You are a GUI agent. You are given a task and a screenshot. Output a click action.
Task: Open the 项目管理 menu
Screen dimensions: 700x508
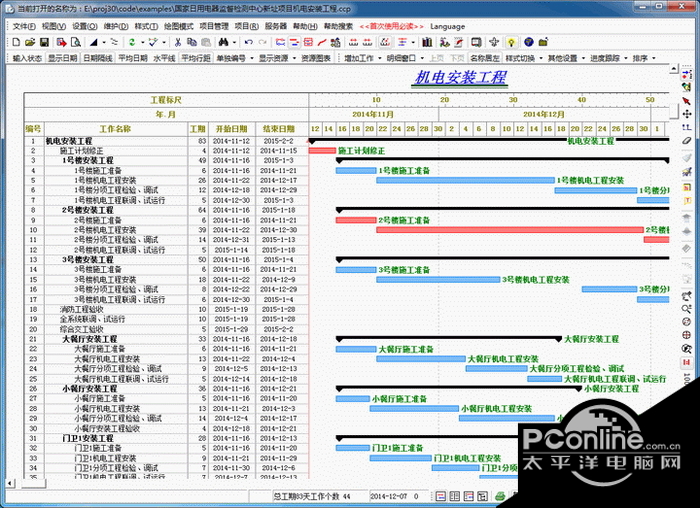pyautogui.click(x=214, y=26)
